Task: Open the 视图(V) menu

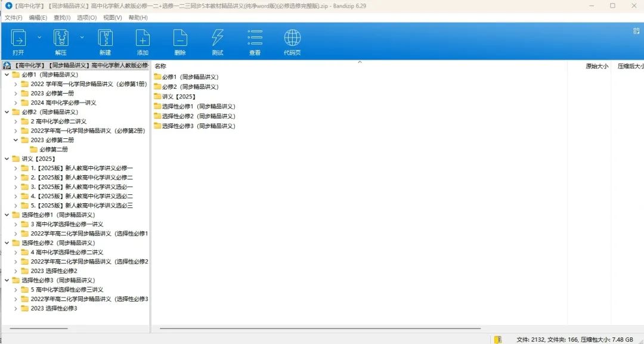Action: [113, 18]
